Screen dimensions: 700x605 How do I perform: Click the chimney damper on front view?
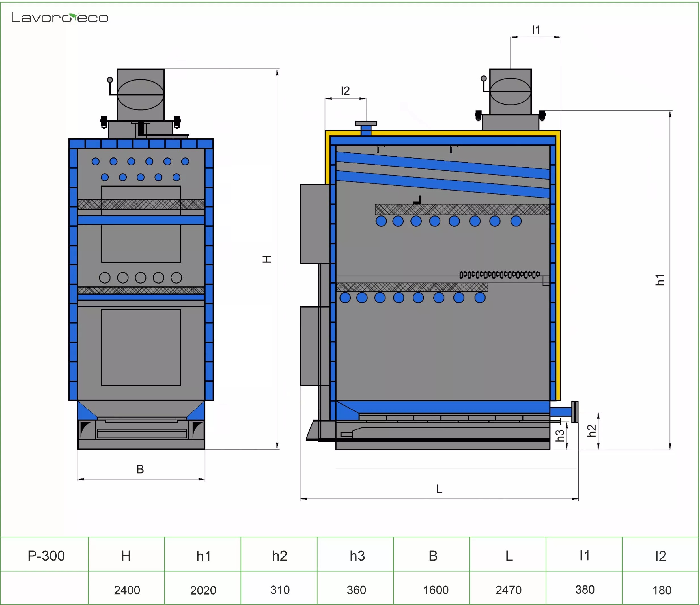pyautogui.click(x=140, y=94)
